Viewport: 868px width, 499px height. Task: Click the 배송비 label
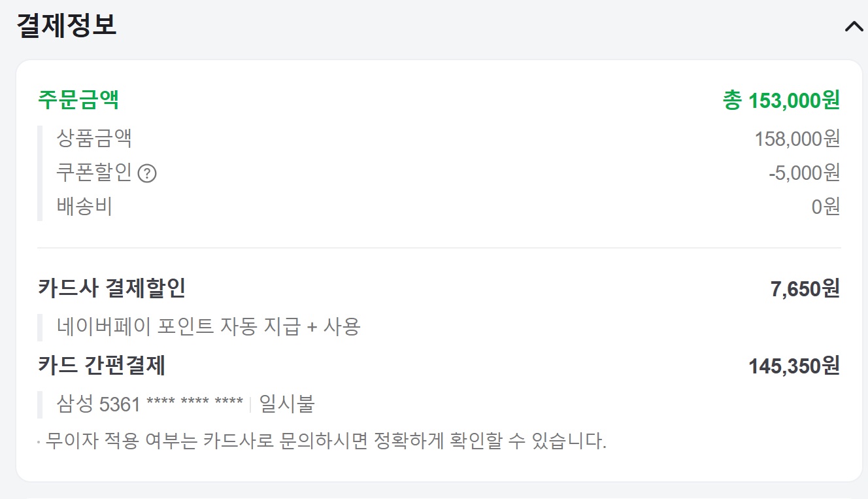(84, 207)
